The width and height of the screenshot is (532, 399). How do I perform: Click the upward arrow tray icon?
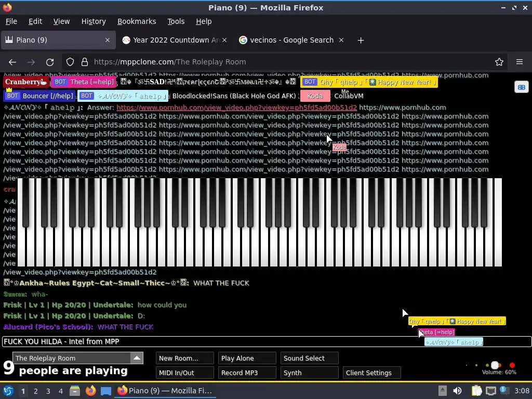pyautogui.click(x=443, y=391)
